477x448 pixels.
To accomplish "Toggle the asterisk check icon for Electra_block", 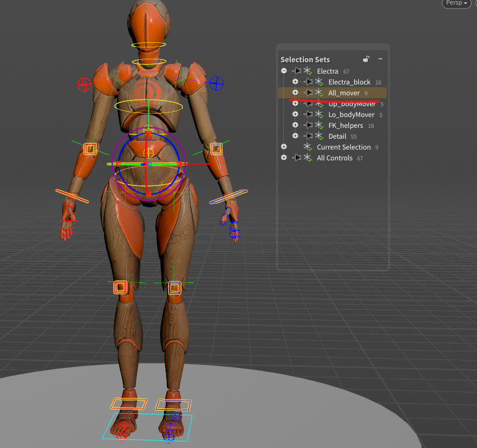I will 319,82.
